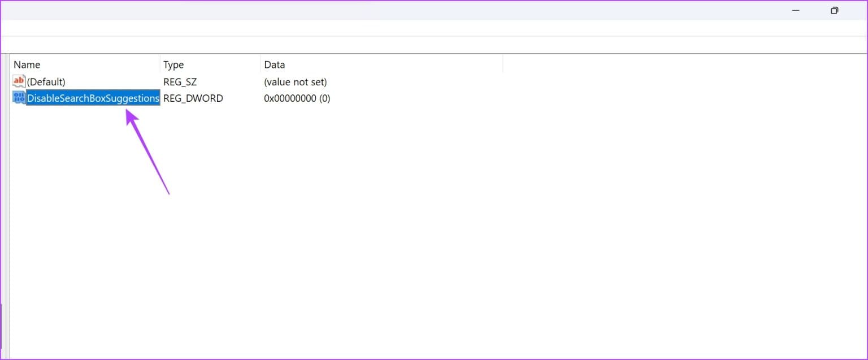The height and width of the screenshot is (360, 868).
Task: Select the icon beside (Default) entry
Action: pos(19,81)
